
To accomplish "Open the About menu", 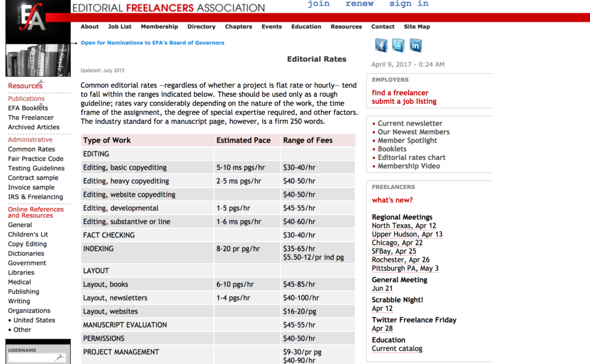I will pos(89,26).
